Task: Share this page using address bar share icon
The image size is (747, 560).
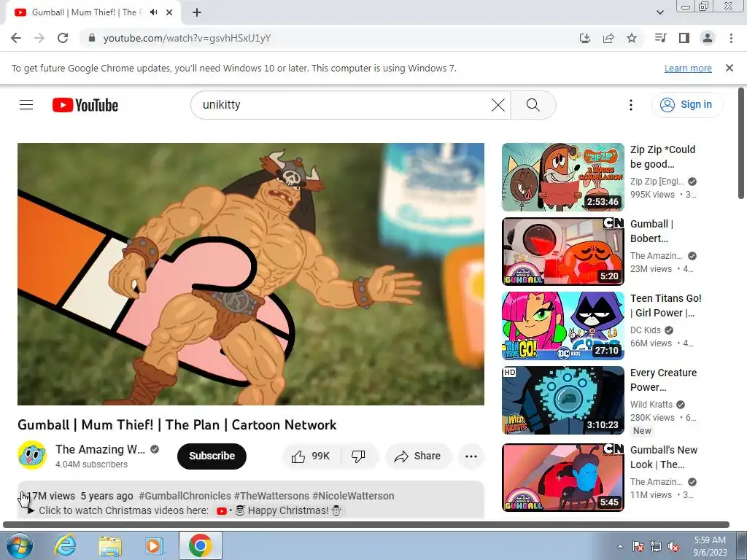Action: coord(608,38)
